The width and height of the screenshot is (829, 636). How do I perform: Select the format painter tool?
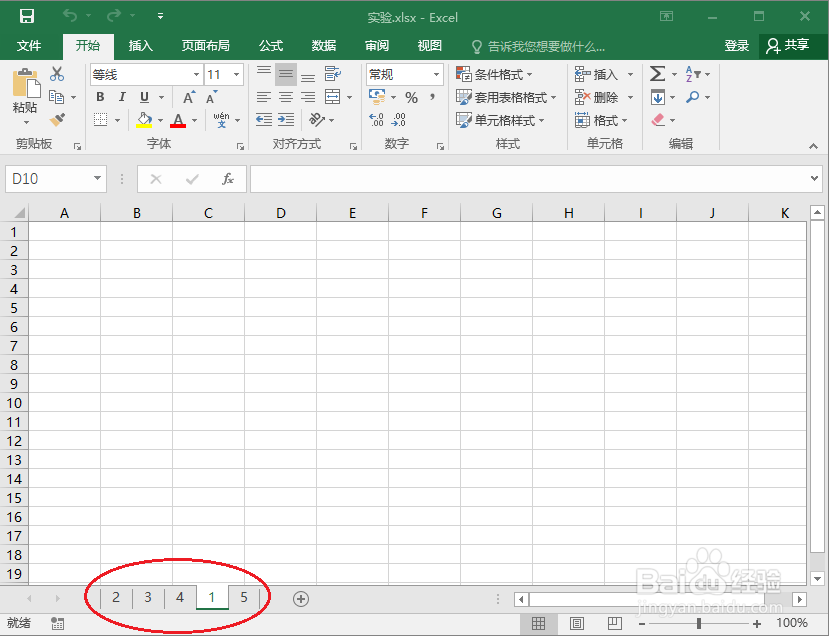(57, 120)
